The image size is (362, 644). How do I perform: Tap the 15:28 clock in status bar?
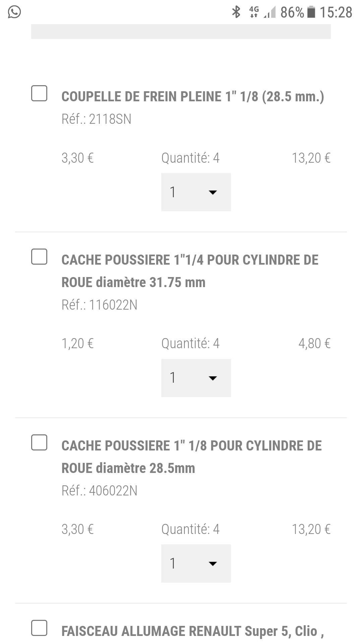(336, 12)
